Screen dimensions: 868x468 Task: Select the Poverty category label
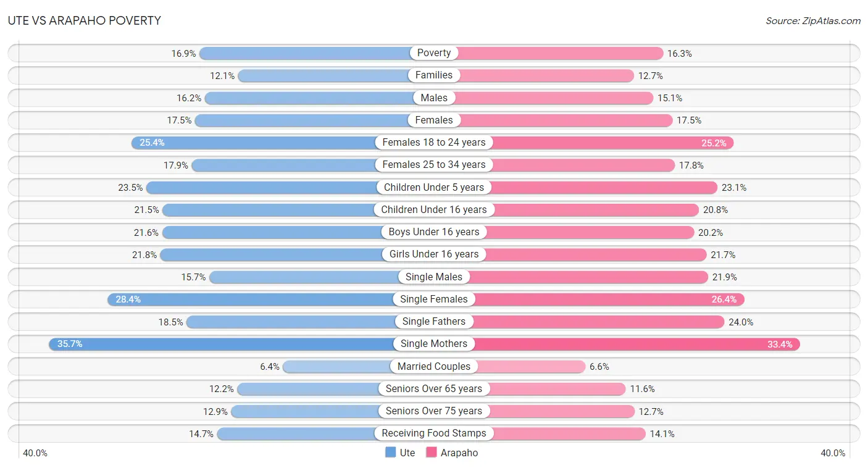(434, 53)
